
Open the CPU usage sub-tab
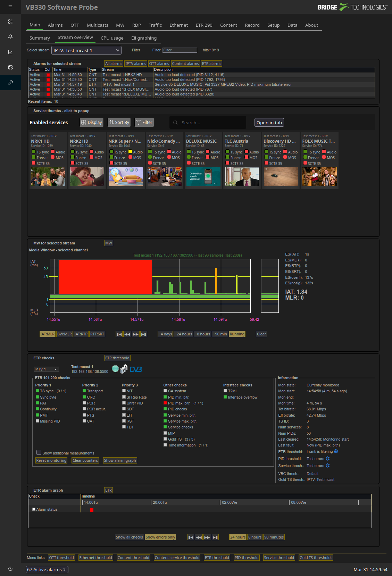pos(112,38)
